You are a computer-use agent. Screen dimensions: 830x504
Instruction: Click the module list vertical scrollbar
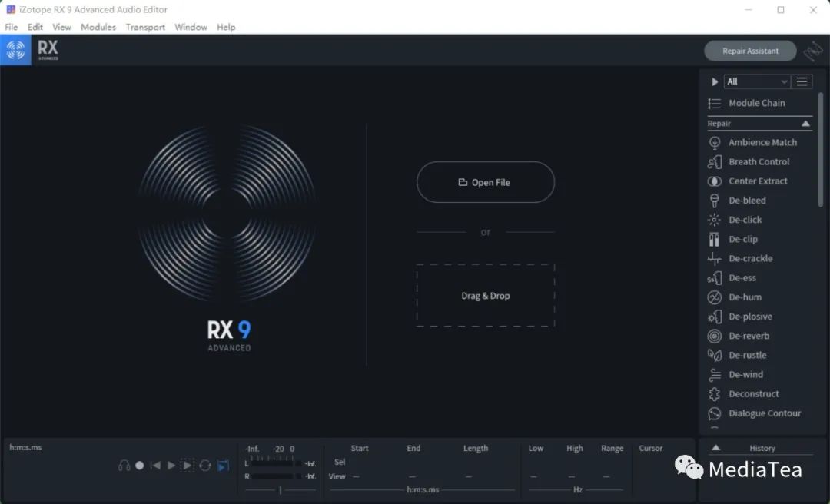pos(821,150)
